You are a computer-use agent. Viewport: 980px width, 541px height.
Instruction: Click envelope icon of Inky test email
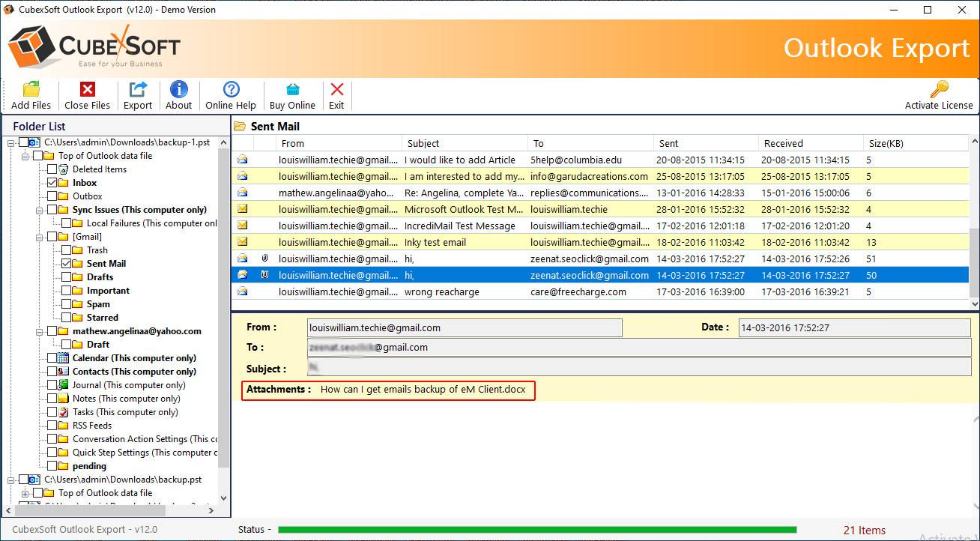point(243,242)
